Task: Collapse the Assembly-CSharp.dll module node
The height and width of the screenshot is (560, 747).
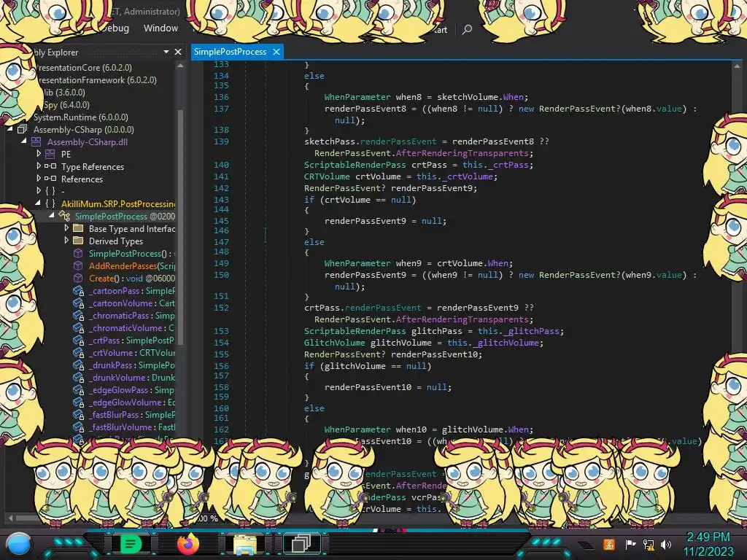Action: click(23, 141)
